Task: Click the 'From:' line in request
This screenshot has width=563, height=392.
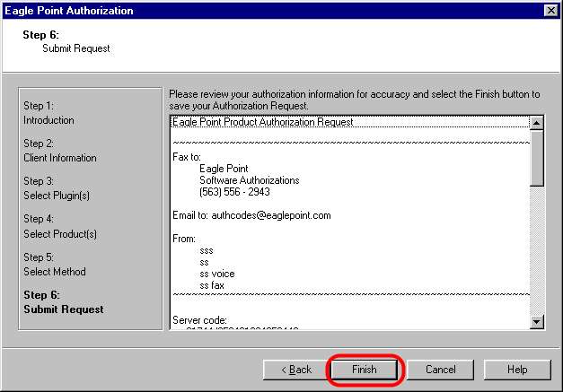Action: 184,239
